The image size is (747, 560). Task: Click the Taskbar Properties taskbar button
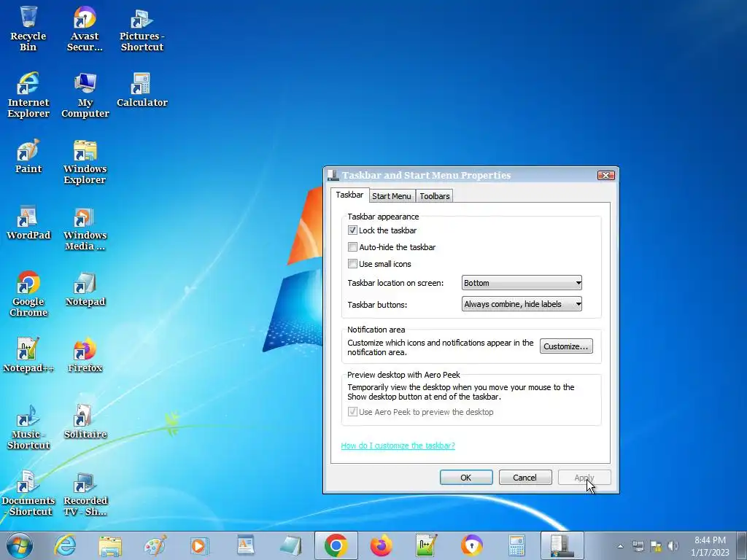coord(562,545)
